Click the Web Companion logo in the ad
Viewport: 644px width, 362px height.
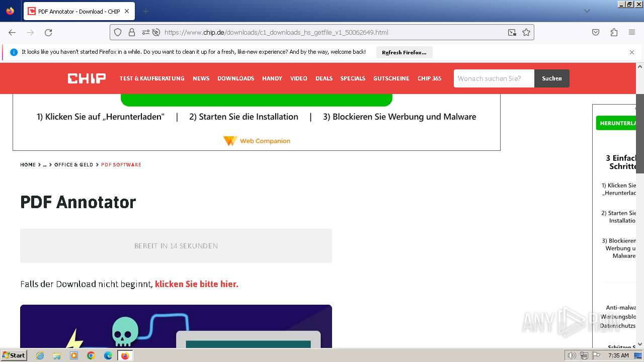[x=257, y=141]
